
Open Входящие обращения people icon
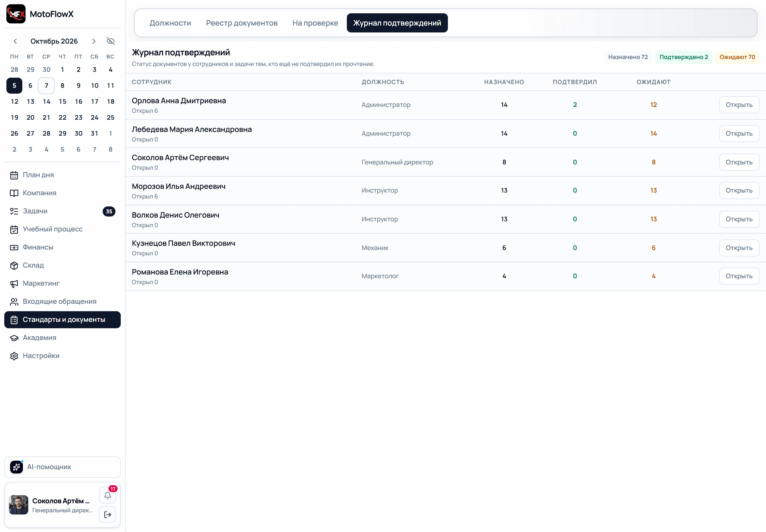click(x=14, y=302)
